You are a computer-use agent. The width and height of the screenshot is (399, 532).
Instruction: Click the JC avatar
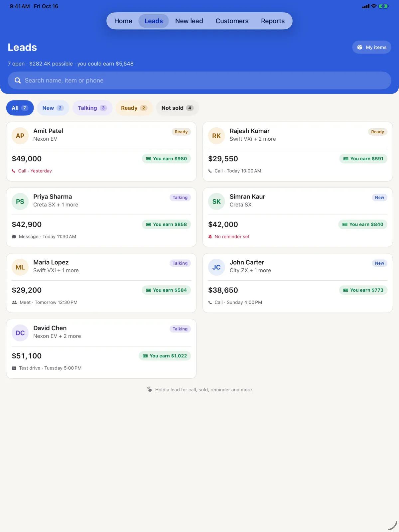[216, 267]
